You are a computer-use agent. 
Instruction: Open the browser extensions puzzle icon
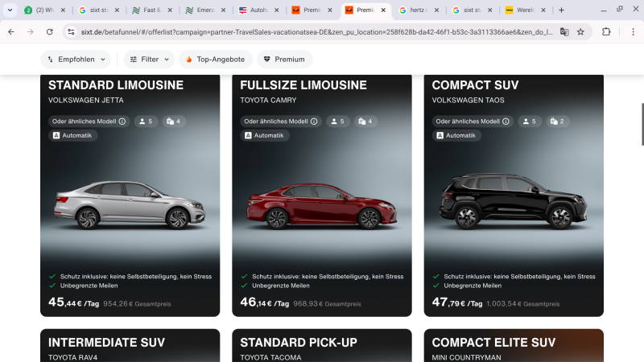pos(606,31)
